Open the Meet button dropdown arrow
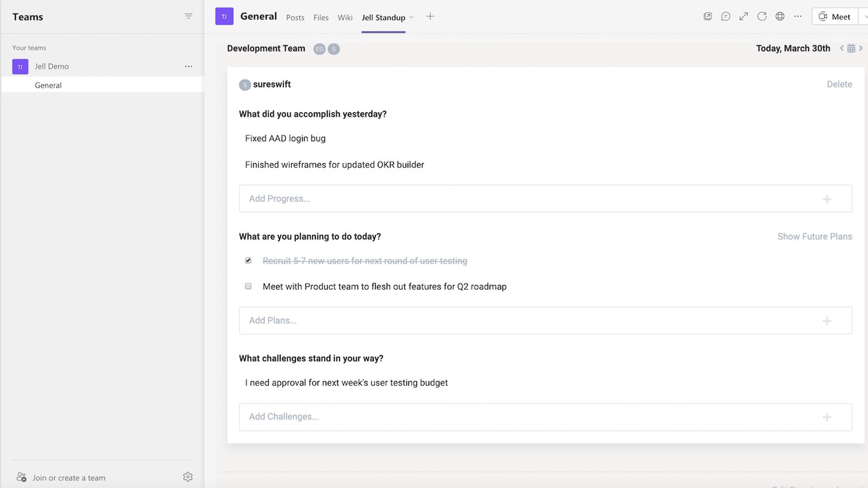868x488 pixels. click(x=864, y=17)
